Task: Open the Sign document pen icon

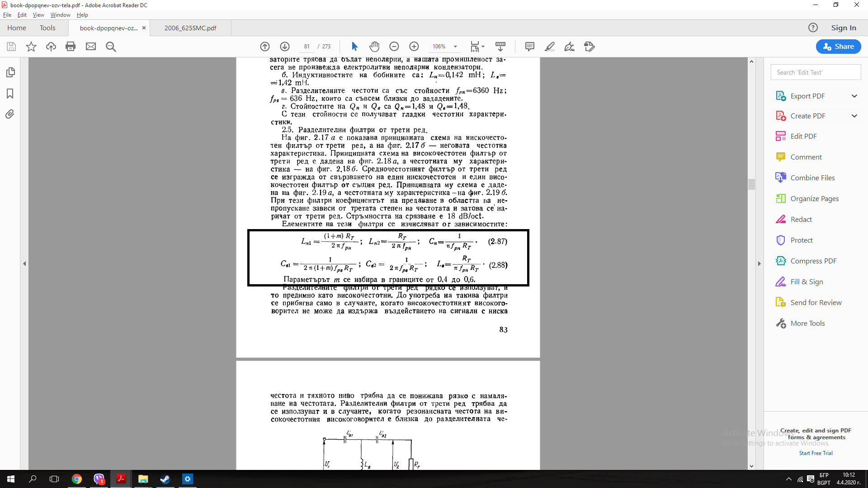Action: point(570,47)
